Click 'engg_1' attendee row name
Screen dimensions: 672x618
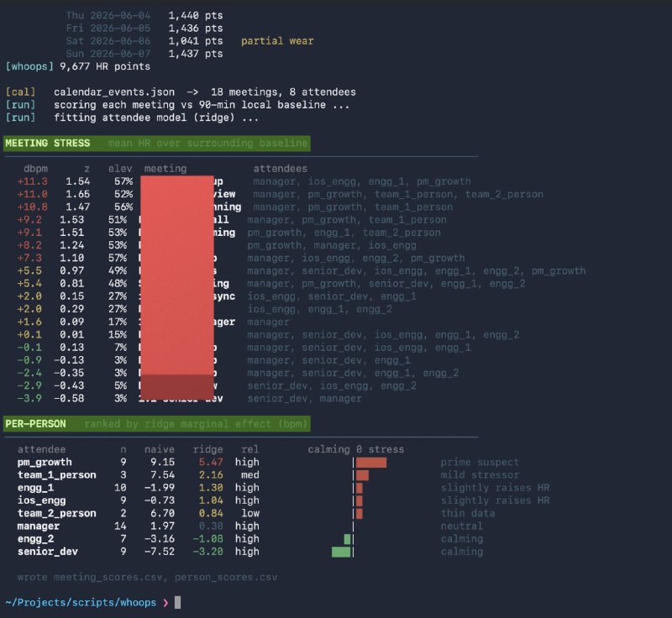(35, 488)
